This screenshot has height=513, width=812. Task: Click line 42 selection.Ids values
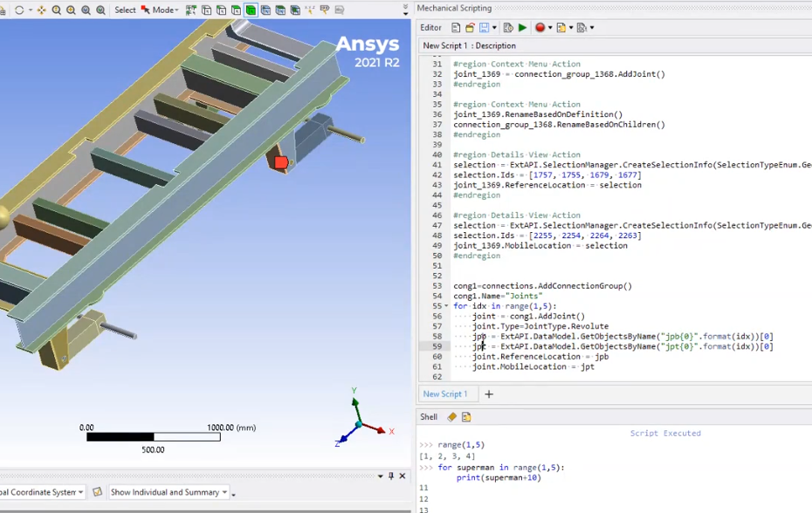547,175
